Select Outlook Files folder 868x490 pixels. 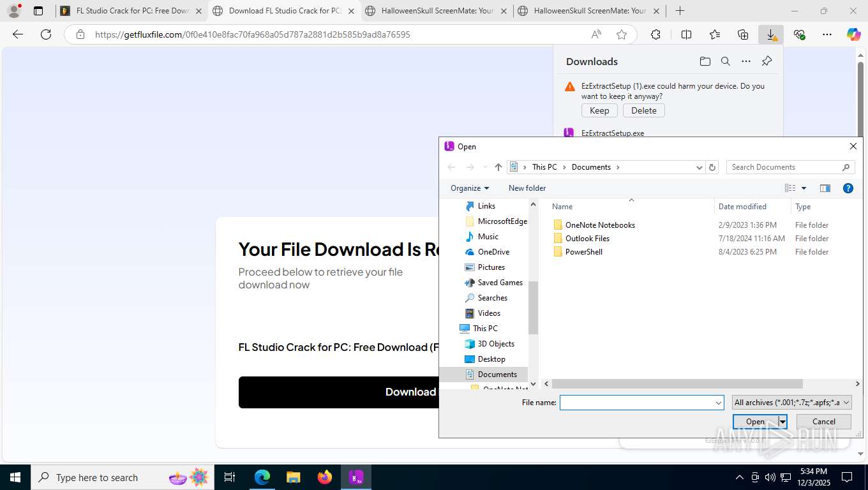(x=587, y=239)
